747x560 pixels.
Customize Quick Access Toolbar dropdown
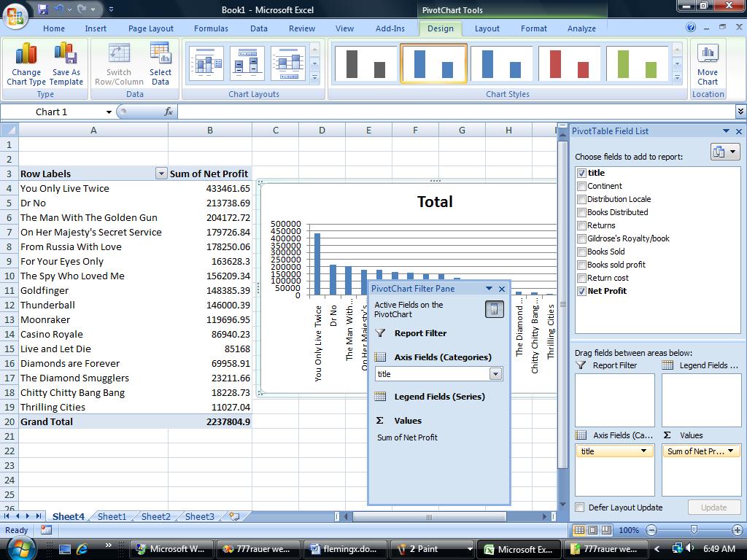[111, 9]
